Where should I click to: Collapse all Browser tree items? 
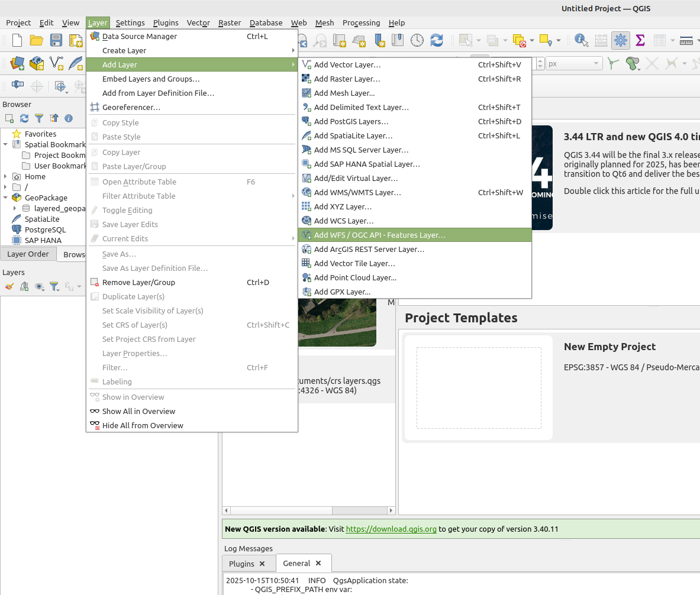coord(54,118)
